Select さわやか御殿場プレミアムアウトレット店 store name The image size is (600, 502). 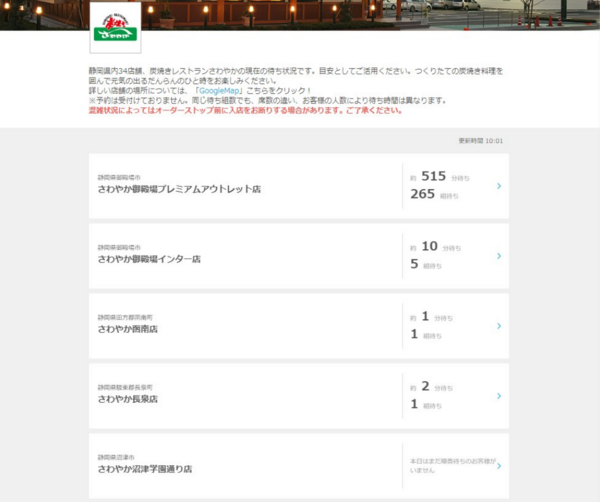[x=179, y=189]
